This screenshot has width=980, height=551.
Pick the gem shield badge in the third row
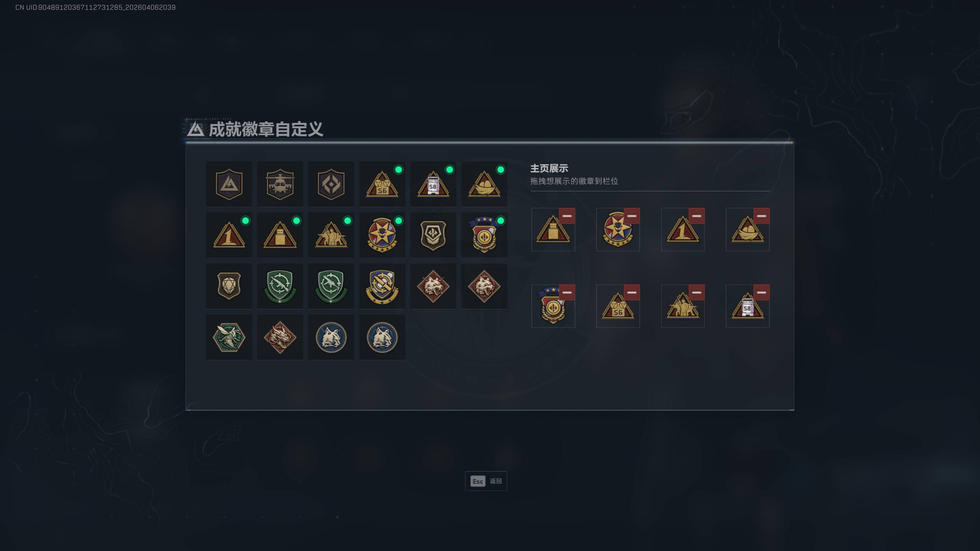click(x=229, y=286)
